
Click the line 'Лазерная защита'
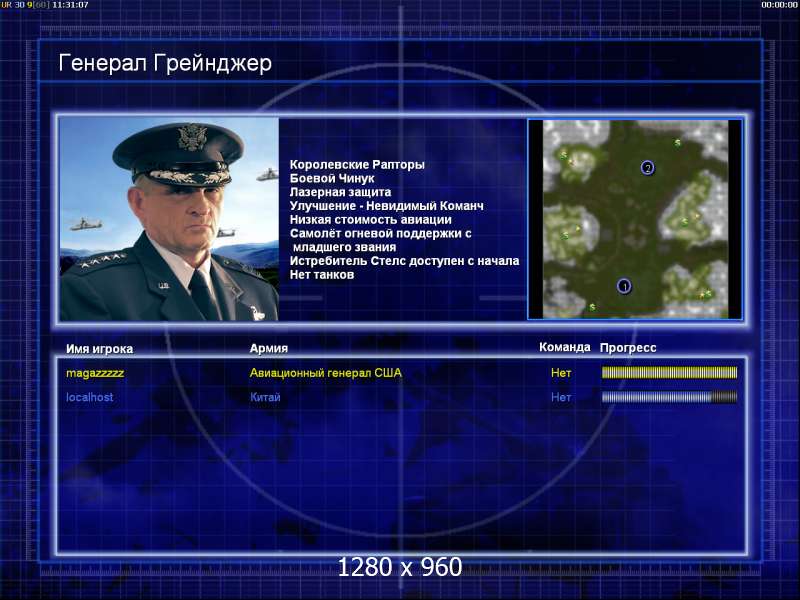pyautogui.click(x=340, y=192)
